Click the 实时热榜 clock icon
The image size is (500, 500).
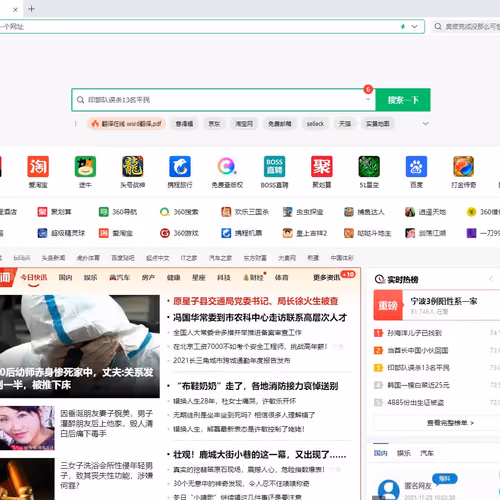379,279
